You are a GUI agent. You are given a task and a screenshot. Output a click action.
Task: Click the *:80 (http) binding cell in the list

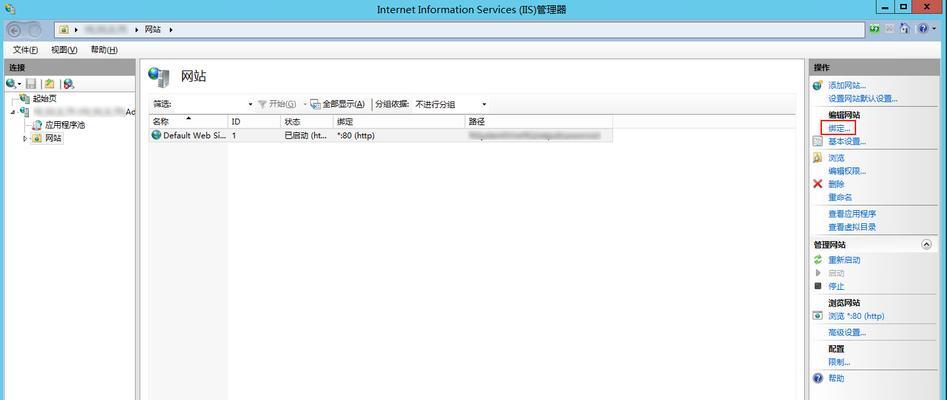[x=356, y=135]
